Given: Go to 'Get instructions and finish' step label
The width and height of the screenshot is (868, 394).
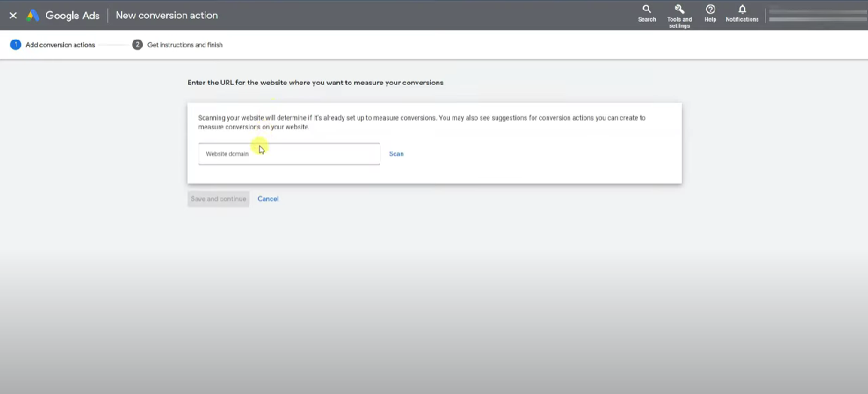Looking at the screenshot, I should 185,45.
